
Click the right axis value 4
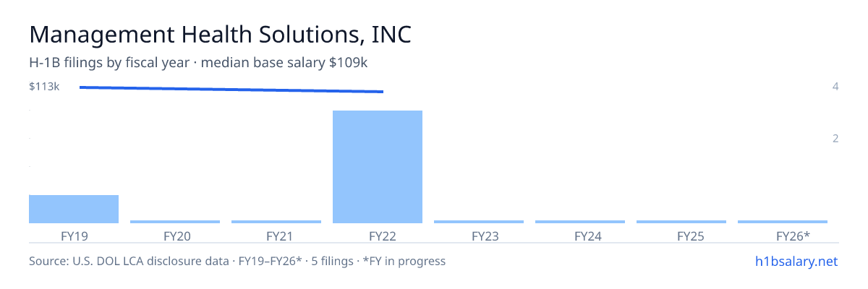click(x=835, y=87)
